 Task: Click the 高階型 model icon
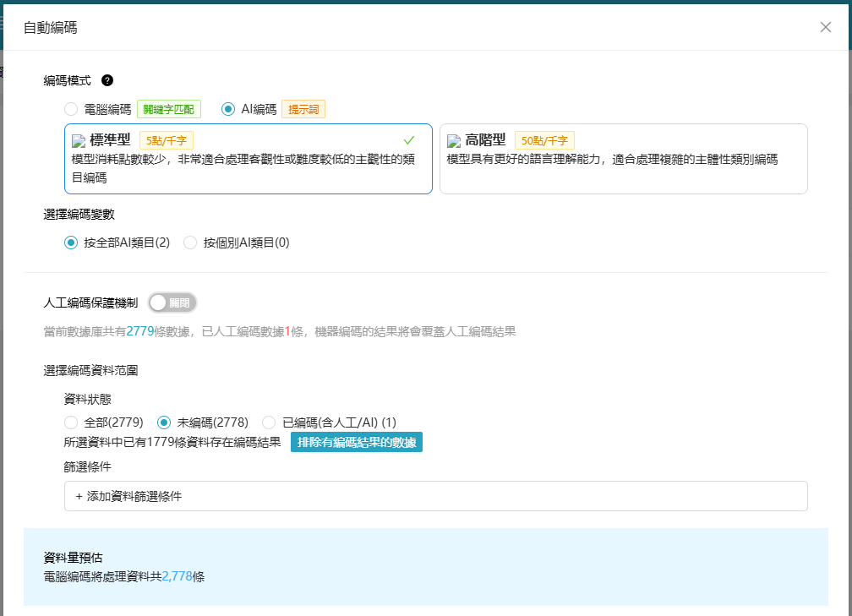coord(454,141)
